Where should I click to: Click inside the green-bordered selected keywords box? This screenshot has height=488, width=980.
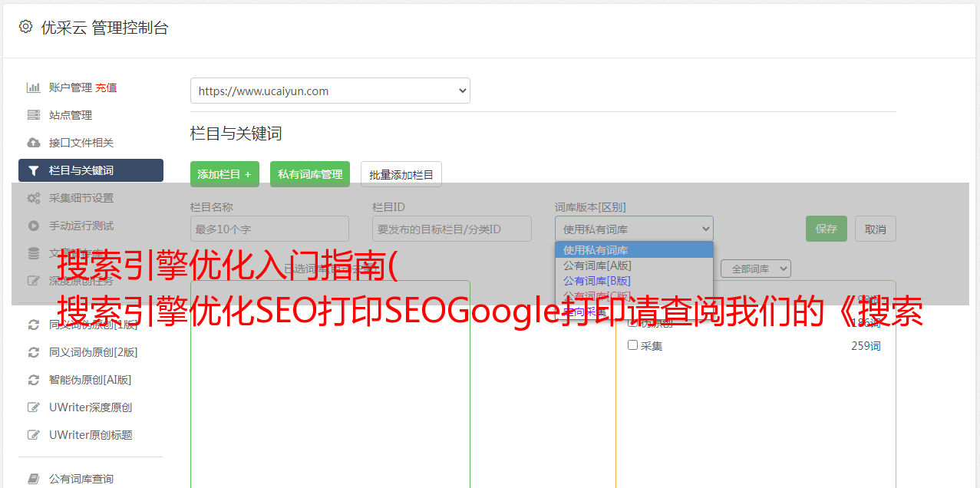click(330, 384)
